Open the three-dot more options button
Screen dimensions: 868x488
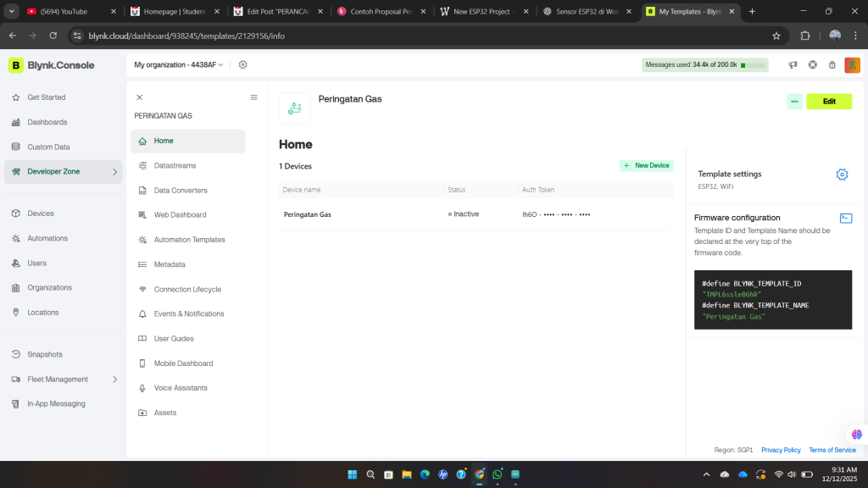coord(794,102)
